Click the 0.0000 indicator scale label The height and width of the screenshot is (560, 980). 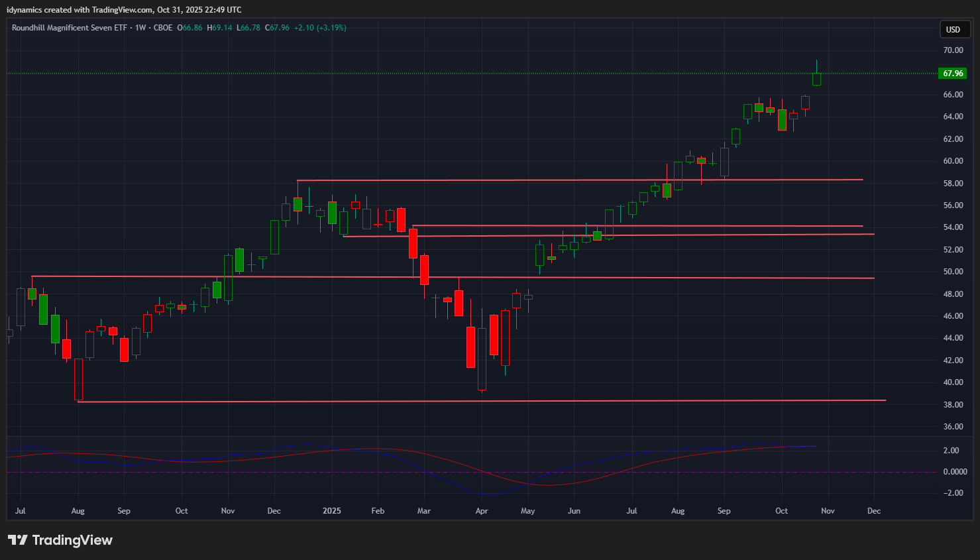pyautogui.click(x=954, y=472)
